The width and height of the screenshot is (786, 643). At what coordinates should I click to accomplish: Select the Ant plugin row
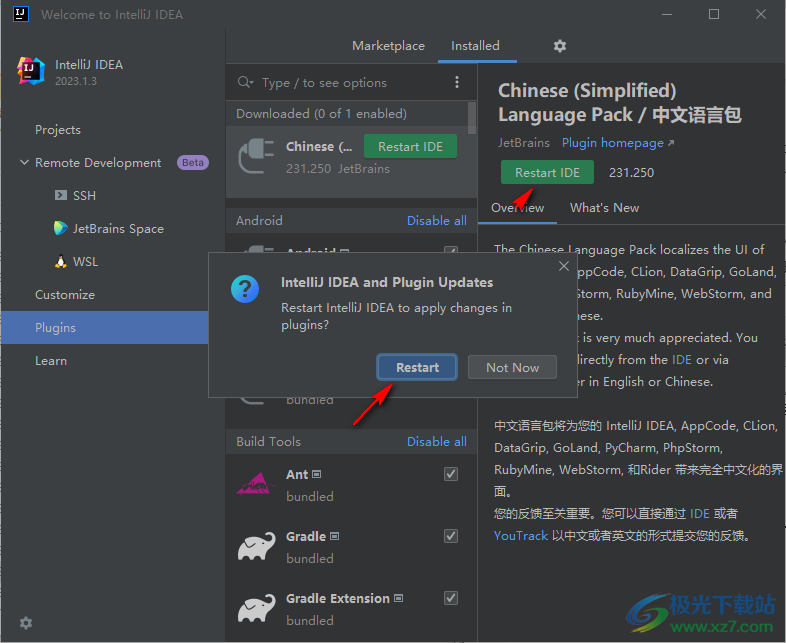[x=351, y=484]
